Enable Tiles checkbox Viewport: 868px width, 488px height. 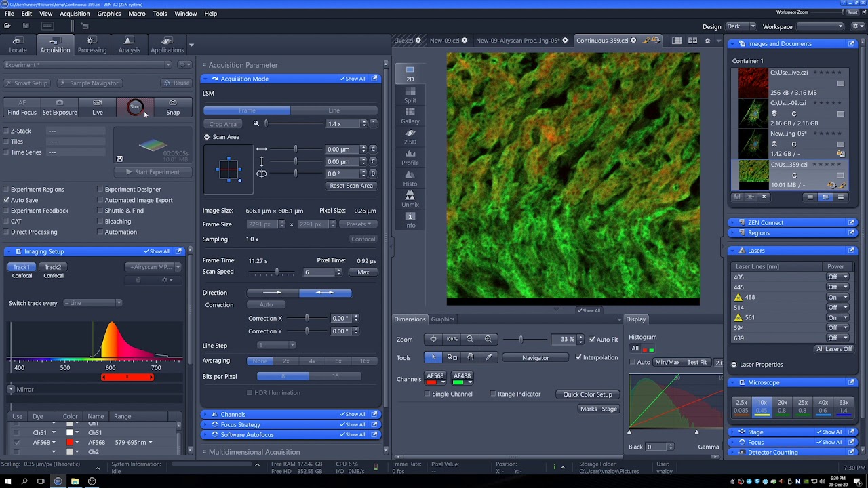click(x=6, y=142)
